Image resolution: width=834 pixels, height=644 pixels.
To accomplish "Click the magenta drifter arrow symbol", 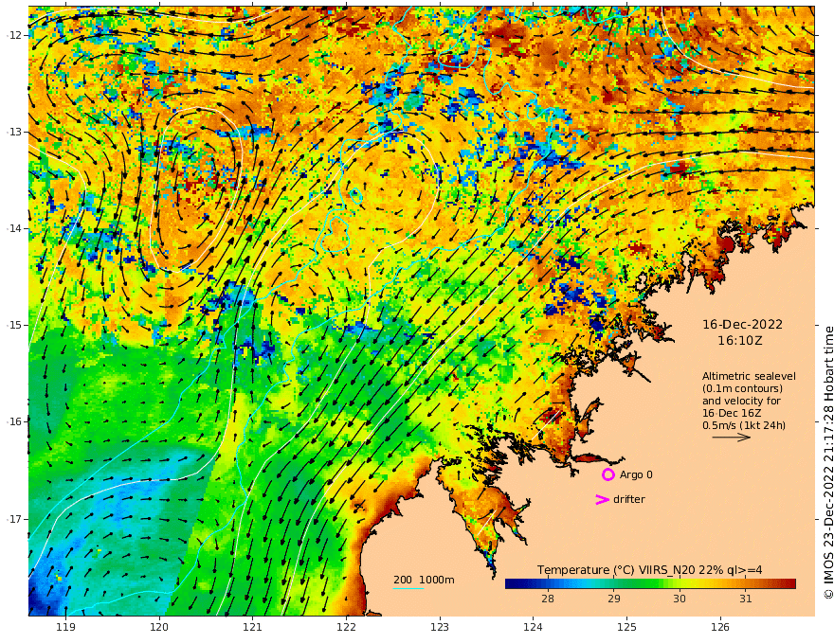I will (x=602, y=499).
